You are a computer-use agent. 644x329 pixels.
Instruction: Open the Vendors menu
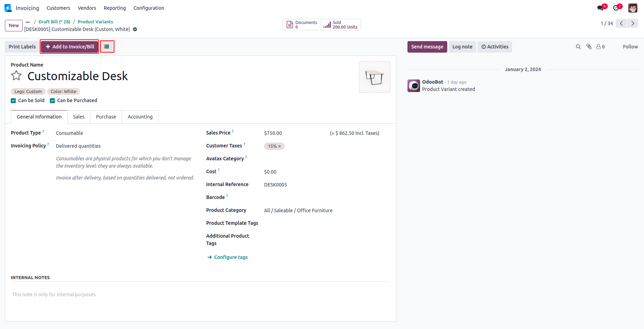point(87,8)
